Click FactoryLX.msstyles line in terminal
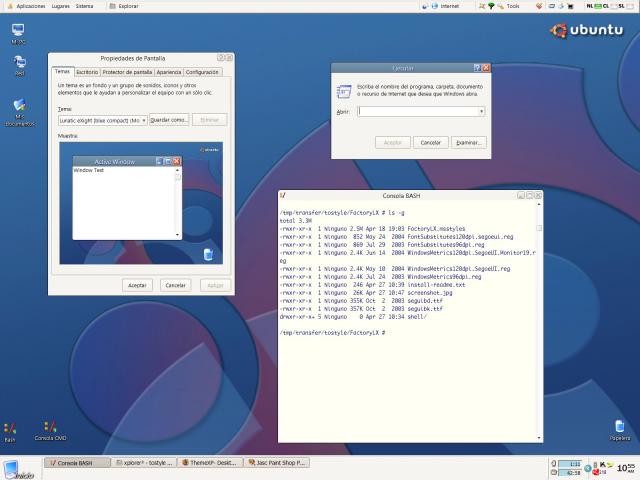Viewport: 640px width, 480px height. point(372,229)
